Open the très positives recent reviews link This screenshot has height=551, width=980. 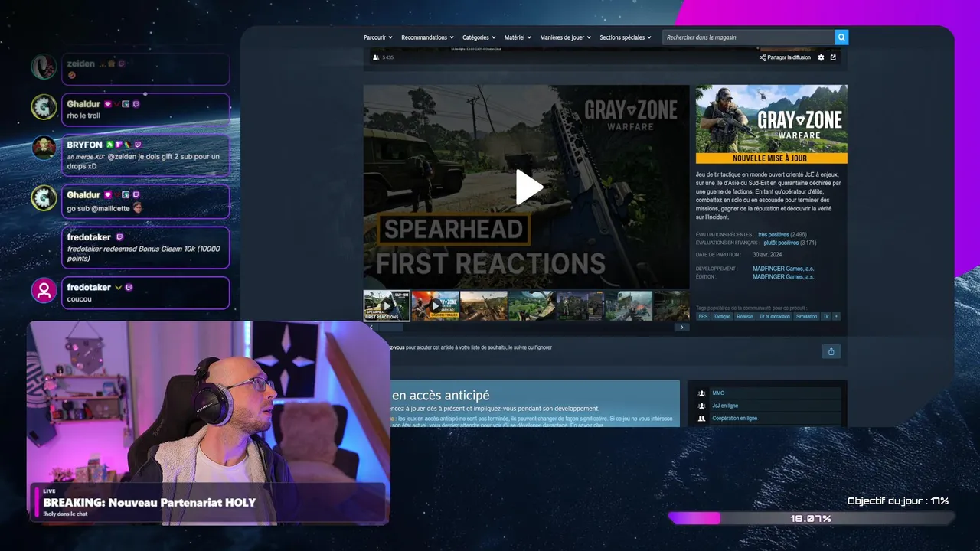tap(774, 234)
